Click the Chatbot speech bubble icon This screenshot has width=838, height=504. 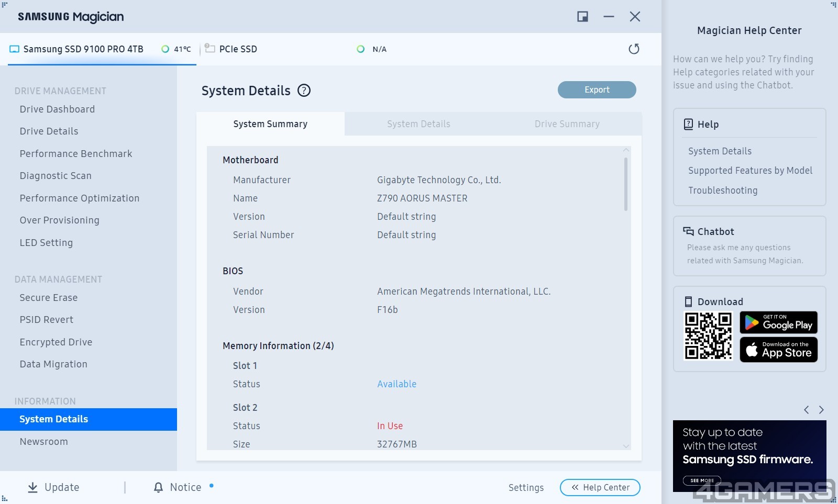(x=688, y=231)
